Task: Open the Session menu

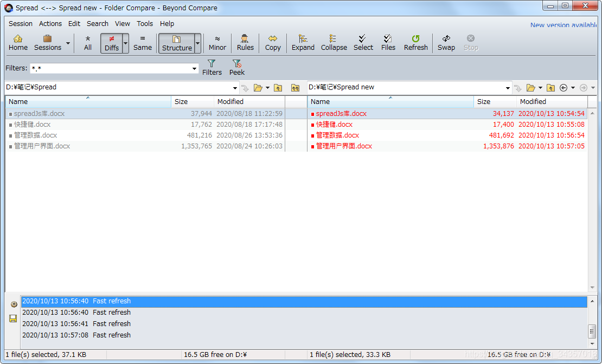Action: point(21,24)
